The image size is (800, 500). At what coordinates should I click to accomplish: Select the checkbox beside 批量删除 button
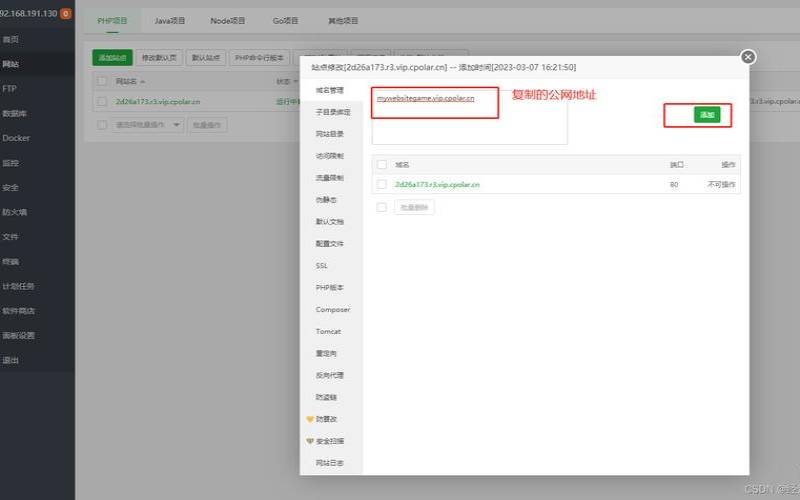coord(381,207)
